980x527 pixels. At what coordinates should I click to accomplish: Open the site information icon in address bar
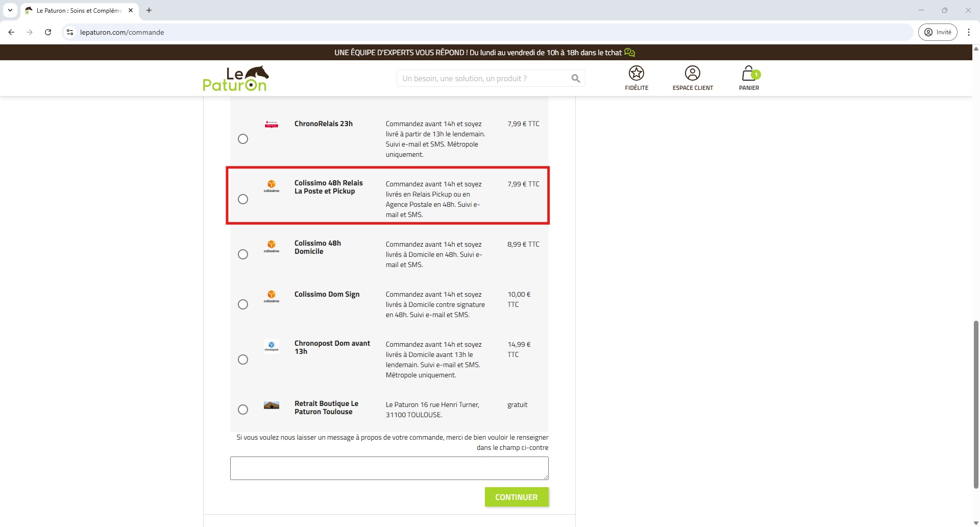pyautogui.click(x=70, y=32)
